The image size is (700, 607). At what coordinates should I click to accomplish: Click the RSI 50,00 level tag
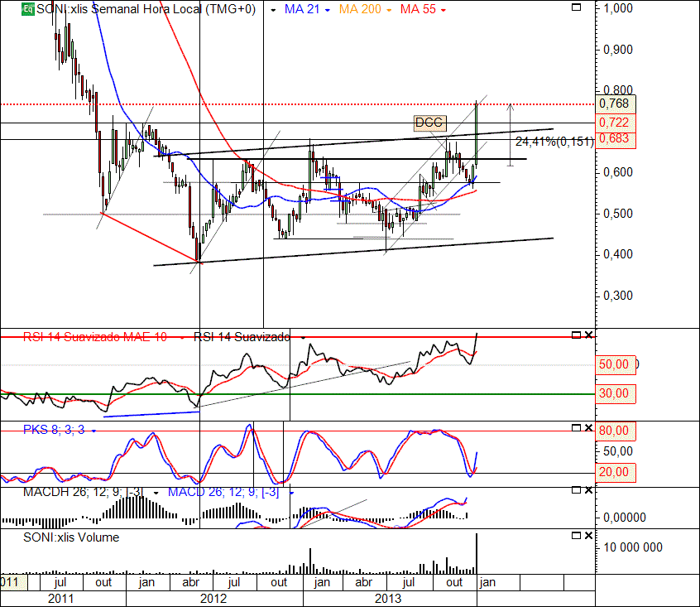[x=616, y=365]
